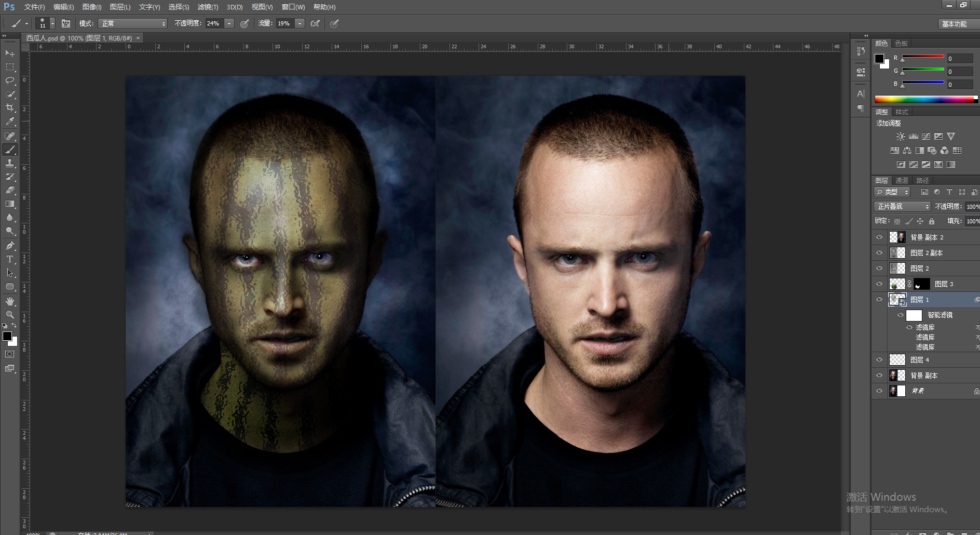Toggle the brush panel icon in options bar

tap(66, 23)
